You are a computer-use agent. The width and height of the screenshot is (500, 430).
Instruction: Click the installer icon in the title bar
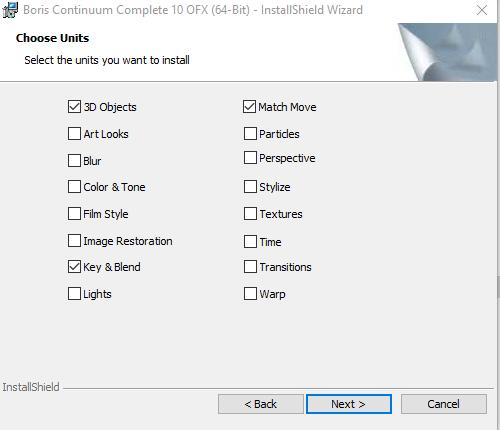click(x=10, y=10)
